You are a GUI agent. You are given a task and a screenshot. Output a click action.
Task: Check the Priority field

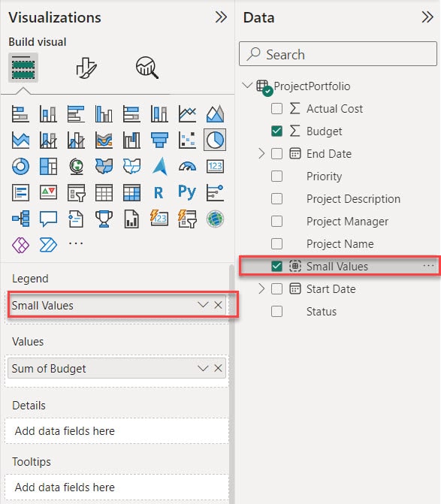(276, 177)
